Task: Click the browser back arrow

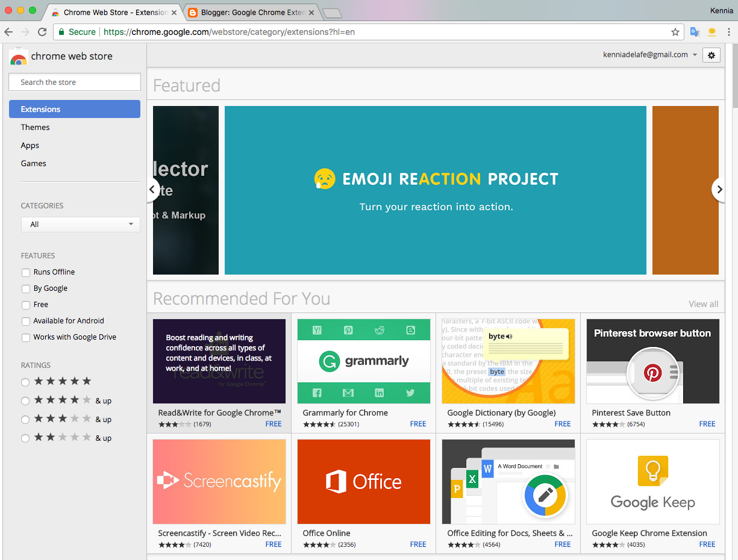Action: pos(9,32)
